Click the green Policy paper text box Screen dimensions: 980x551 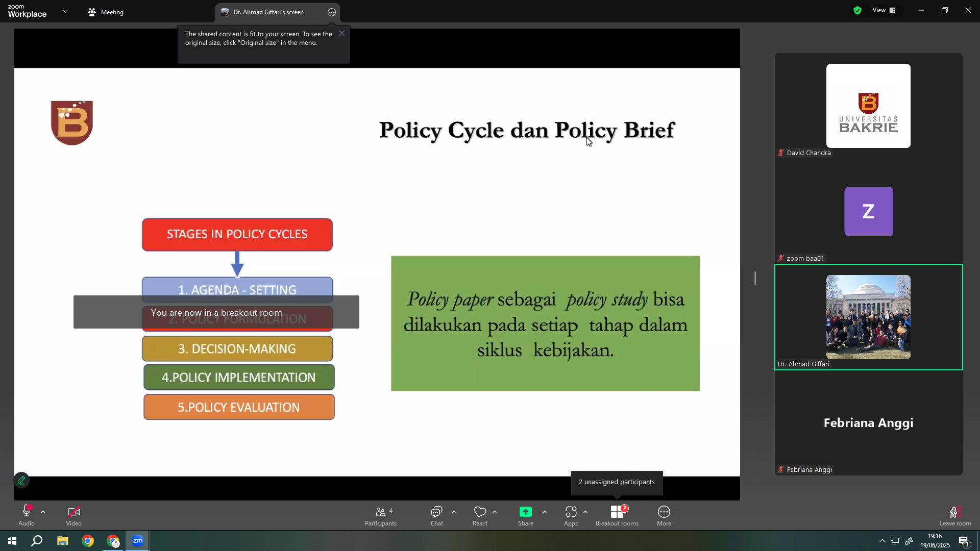(545, 323)
